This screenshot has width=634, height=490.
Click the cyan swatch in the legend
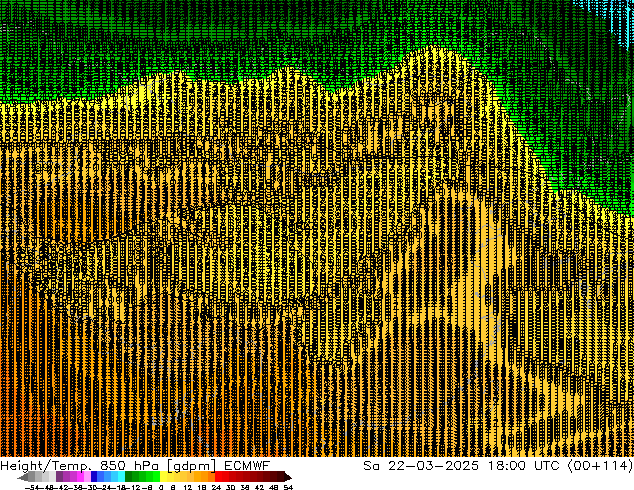(x=122, y=476)
